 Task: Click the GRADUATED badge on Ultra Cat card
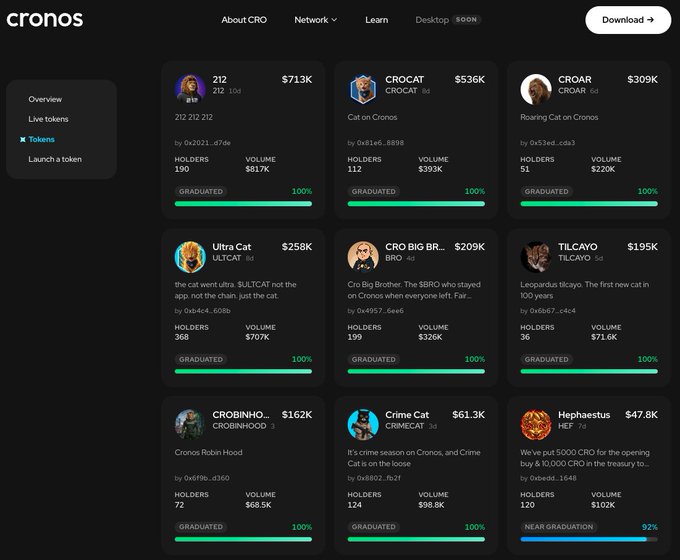[201, 359]
